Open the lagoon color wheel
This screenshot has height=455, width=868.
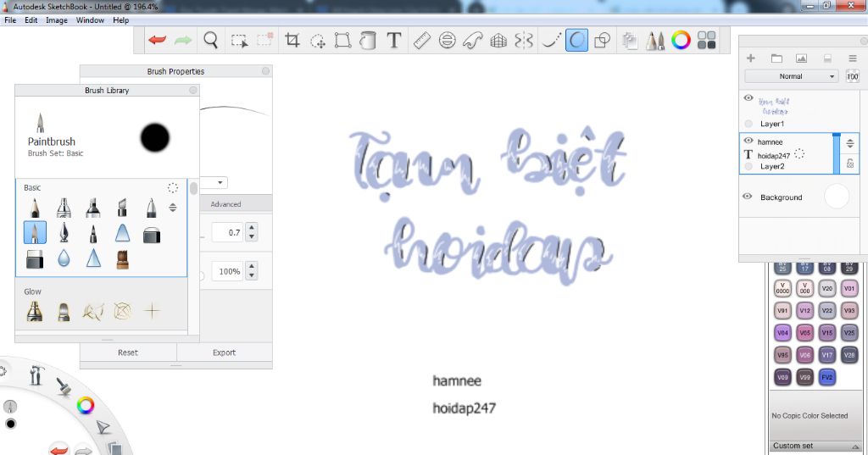click(x=86, y=406)
